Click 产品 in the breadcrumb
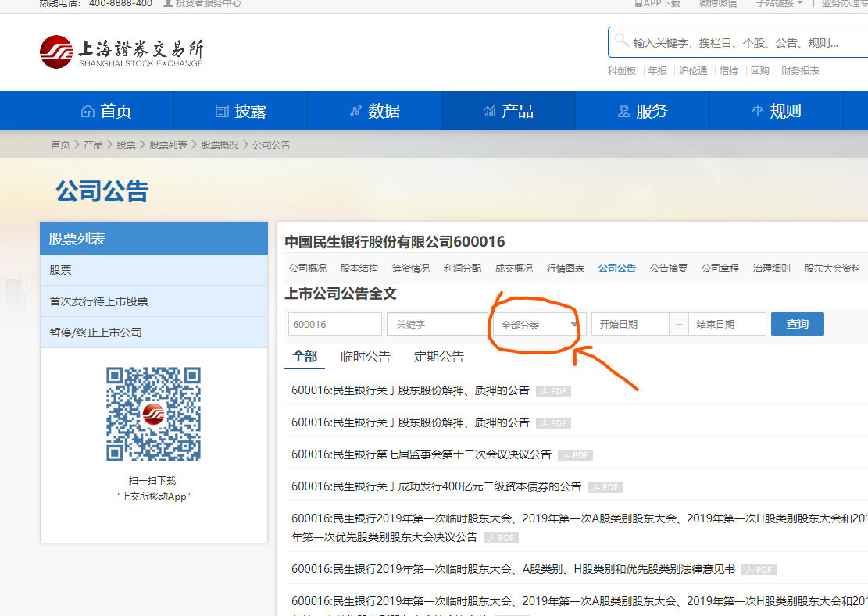The image size is (868, 616). click(93, 145)
